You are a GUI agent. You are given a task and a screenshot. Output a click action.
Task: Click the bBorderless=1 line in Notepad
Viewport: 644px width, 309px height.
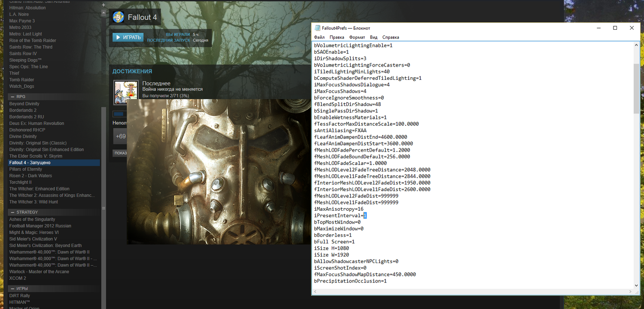[333, 235]
